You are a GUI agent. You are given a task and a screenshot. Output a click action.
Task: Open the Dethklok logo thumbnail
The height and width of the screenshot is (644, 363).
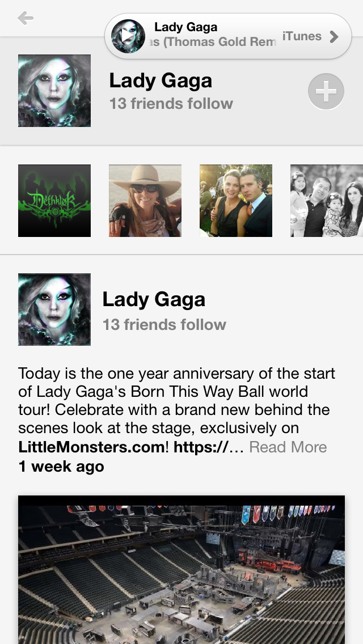[x=54, y=201]
